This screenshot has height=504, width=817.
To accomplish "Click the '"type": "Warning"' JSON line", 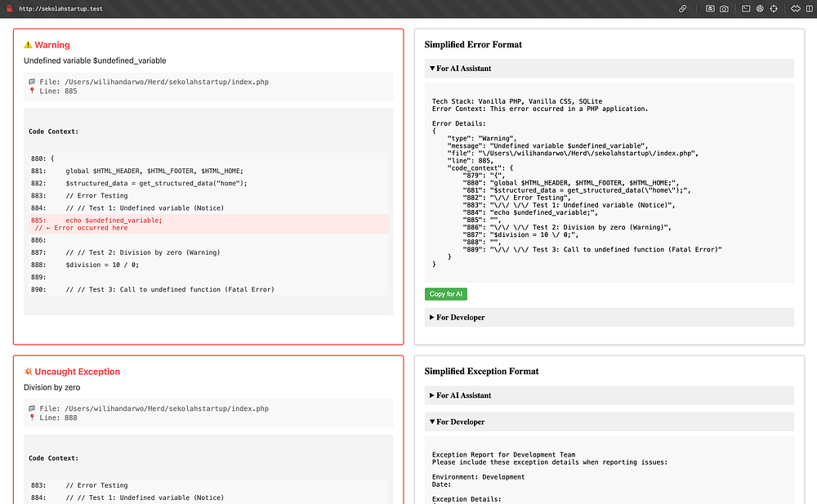I will click(x=482, y=139).
